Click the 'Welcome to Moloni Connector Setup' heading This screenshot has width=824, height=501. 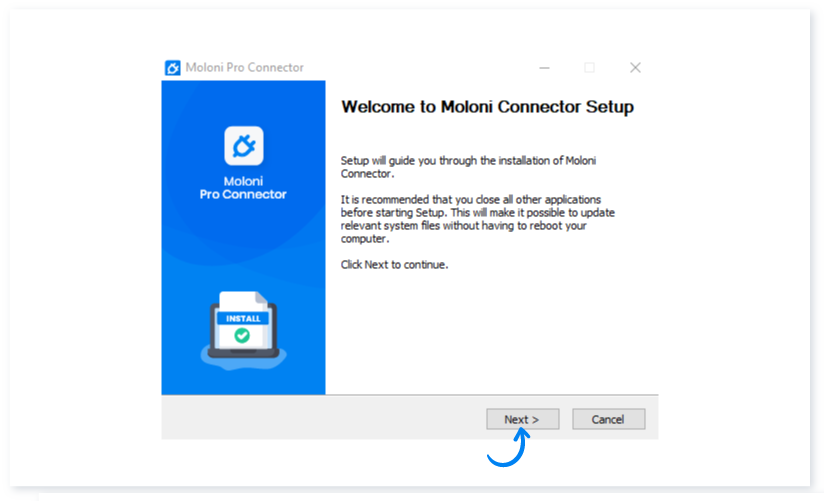click(487, 107)
